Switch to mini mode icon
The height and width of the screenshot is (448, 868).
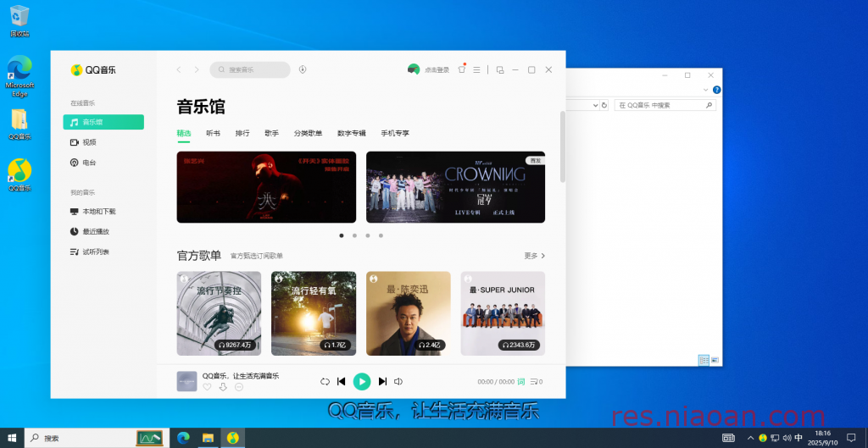click(500, 69)
